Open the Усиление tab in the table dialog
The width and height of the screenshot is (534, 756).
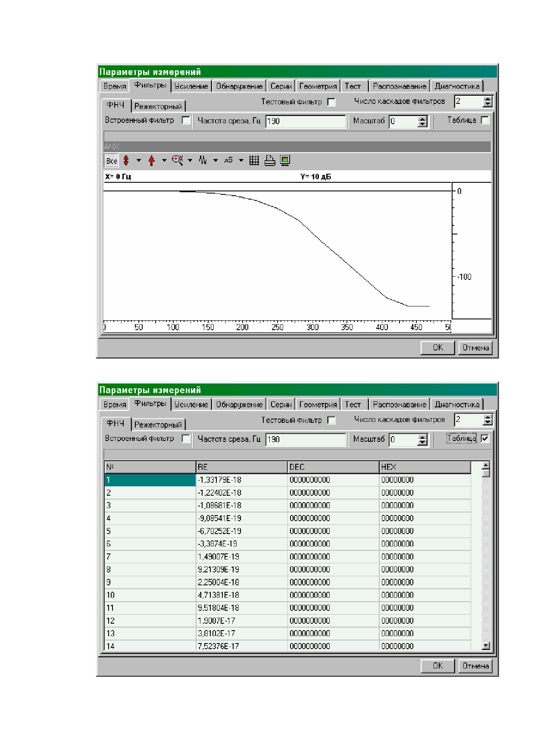click(x=191, y=404)
